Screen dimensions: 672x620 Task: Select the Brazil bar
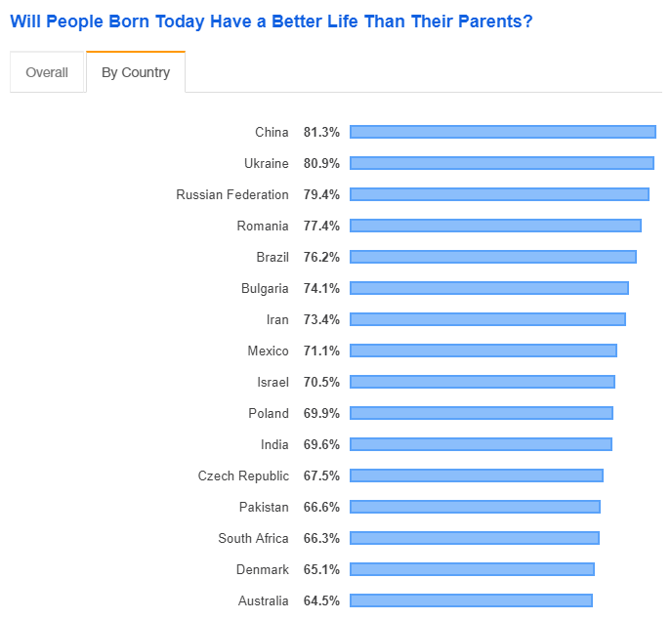pyautogui.click(x=493, y=257)
